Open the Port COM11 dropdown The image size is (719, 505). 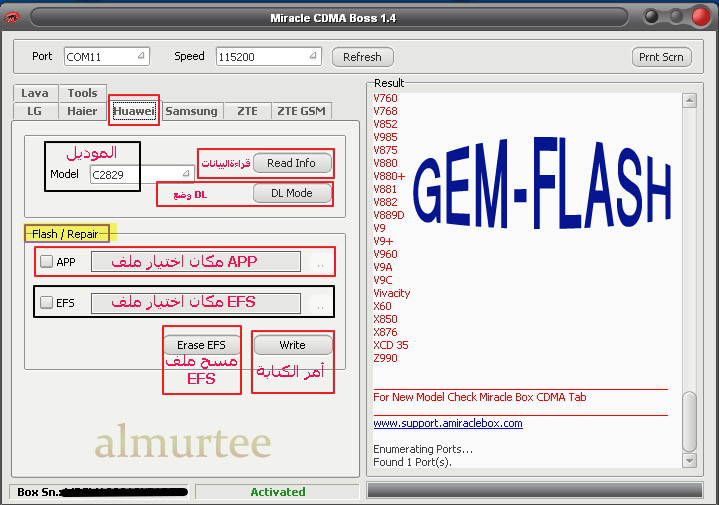tap(107, 57)
